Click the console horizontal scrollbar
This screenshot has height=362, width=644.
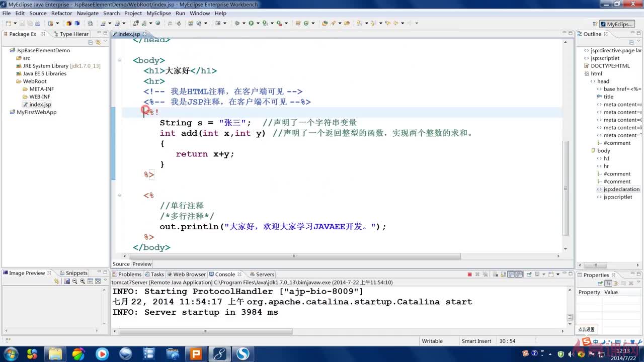[205, 331]
